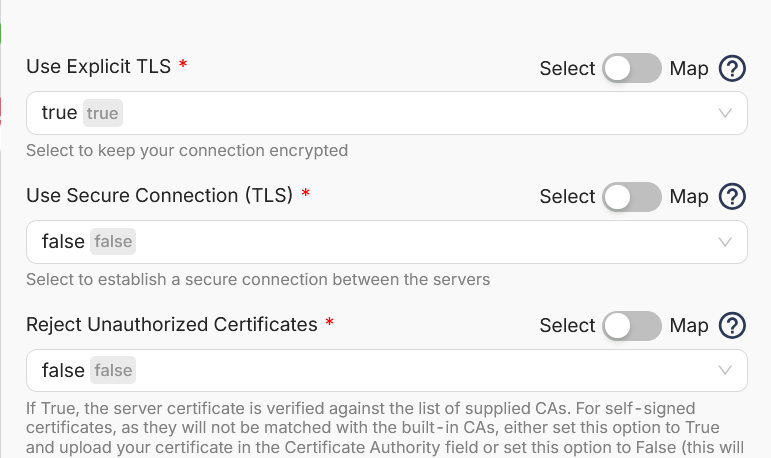This screenshot has height=458, width=771.
Task: Click 'Map' label for Reject Unauthorized Certificates
Action: tap(689, 326)
